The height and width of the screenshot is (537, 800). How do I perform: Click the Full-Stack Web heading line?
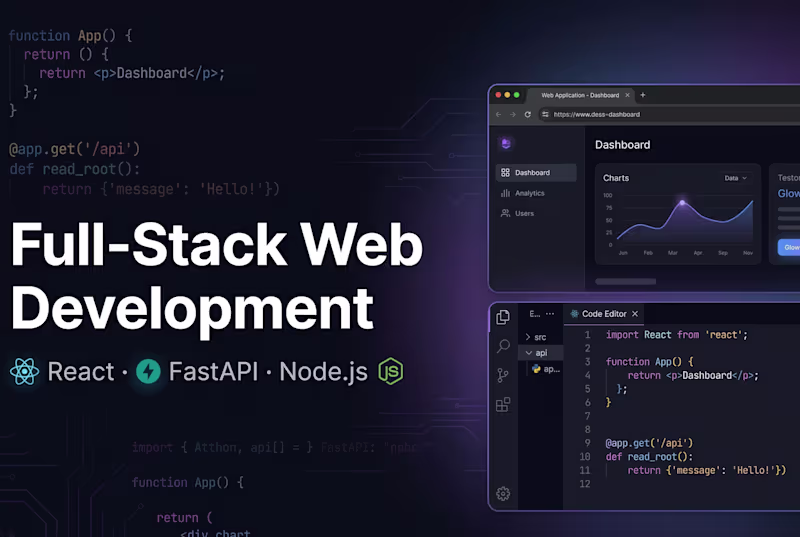[216, 244]
